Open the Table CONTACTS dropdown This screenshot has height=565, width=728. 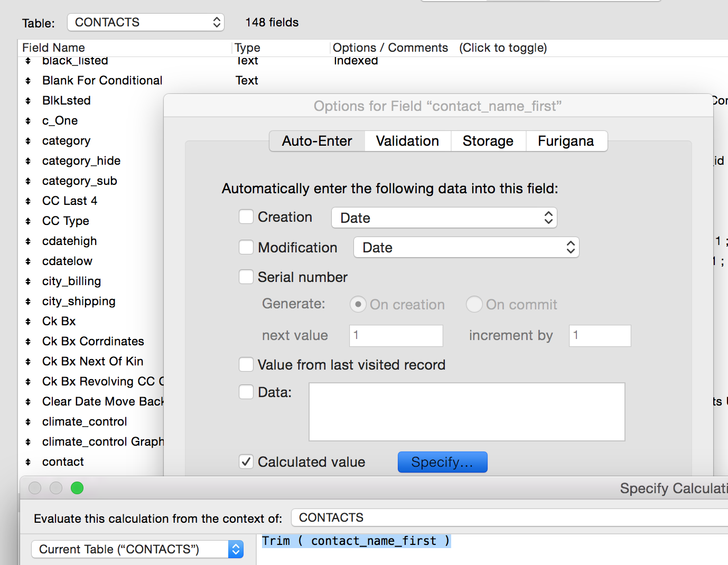click(x=146, y=22)
